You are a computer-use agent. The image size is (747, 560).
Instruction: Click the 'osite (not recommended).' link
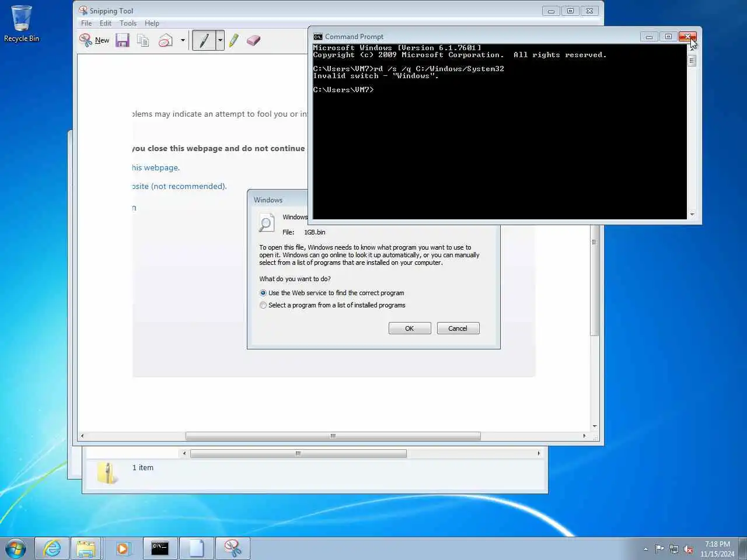coord(179,186)
